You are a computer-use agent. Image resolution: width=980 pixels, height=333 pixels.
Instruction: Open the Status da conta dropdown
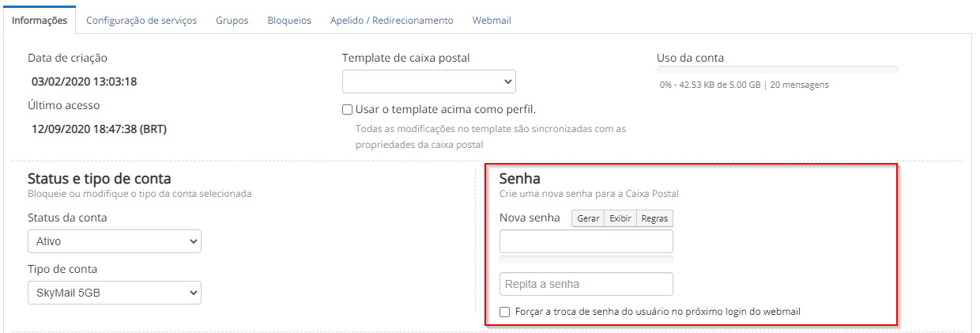point(115,241)
